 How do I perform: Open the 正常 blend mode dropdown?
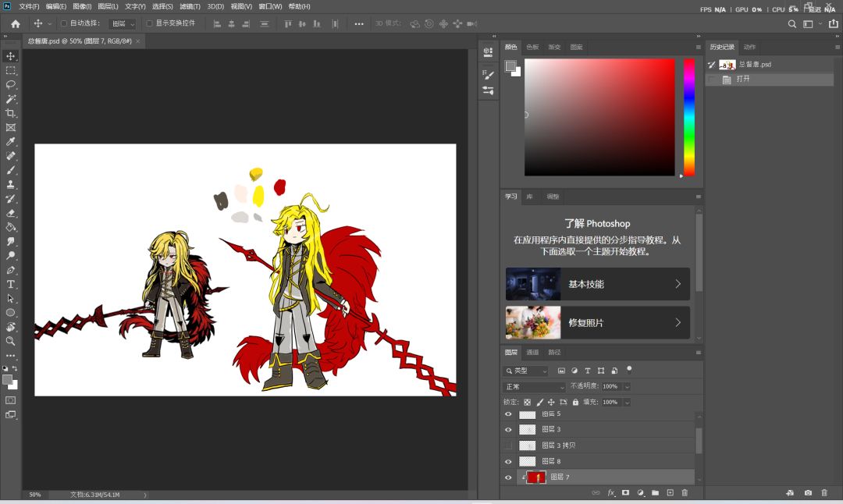pos(535,387)
